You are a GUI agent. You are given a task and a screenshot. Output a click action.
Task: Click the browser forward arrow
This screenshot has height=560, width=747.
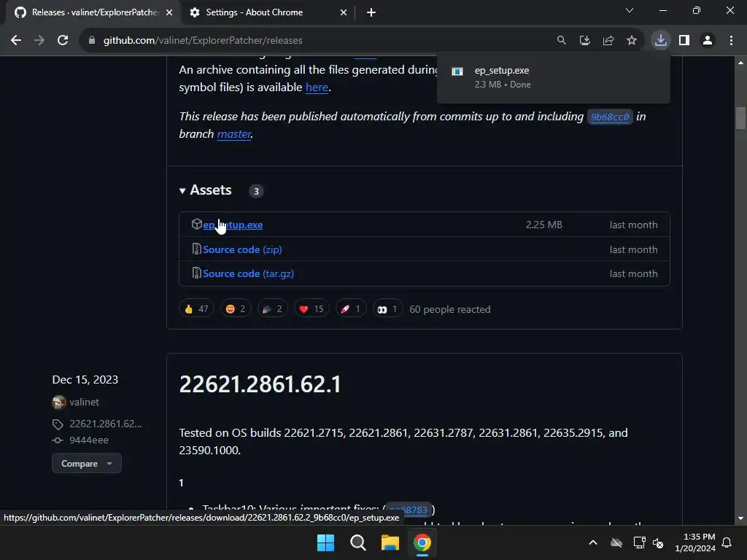[39, 41]
